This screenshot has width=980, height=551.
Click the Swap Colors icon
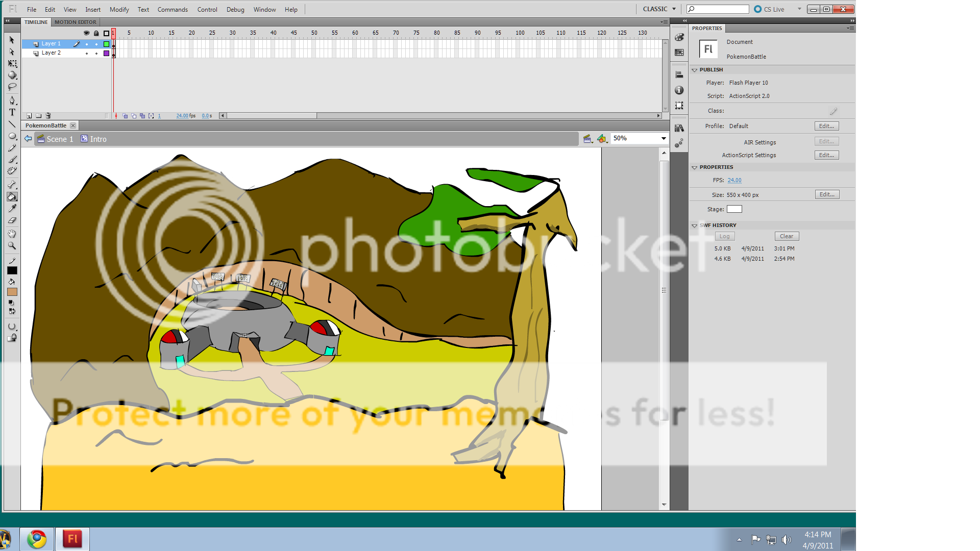click(13, 311)
